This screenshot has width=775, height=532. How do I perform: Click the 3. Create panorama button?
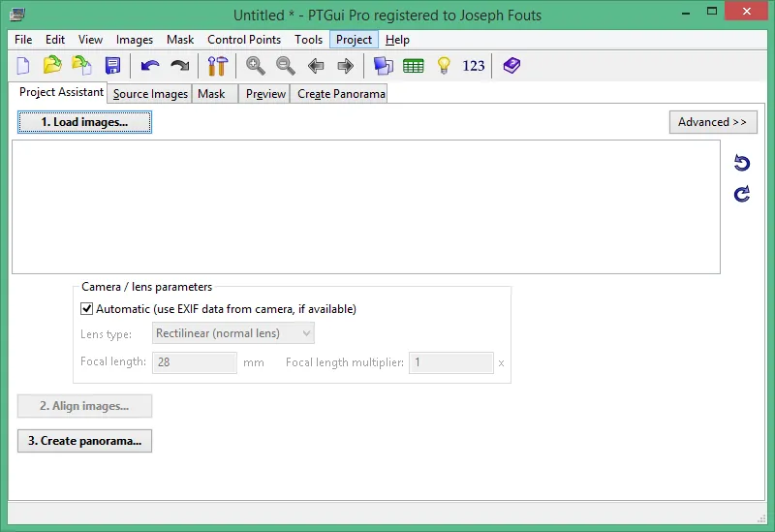84,441
